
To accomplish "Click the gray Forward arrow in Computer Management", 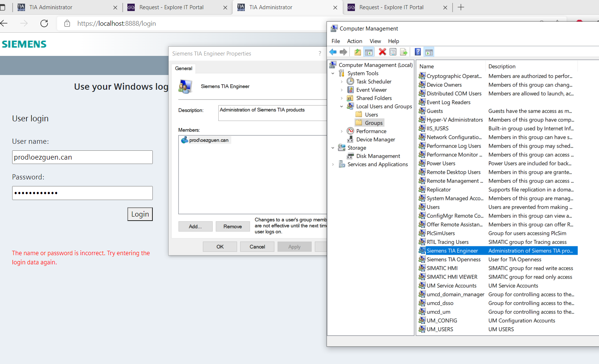I will 343,52.
